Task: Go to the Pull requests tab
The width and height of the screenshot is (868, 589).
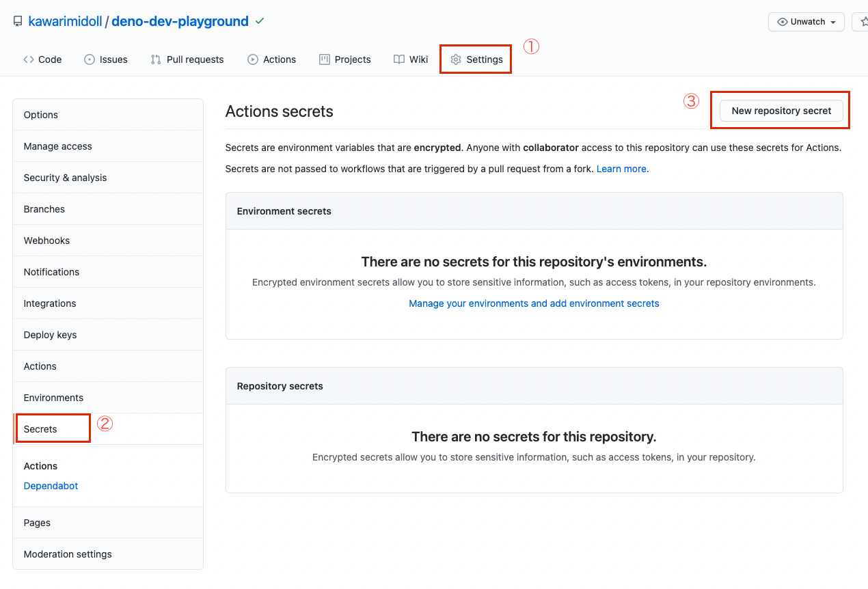Action: pyautogui.click(x=187, y=59)
